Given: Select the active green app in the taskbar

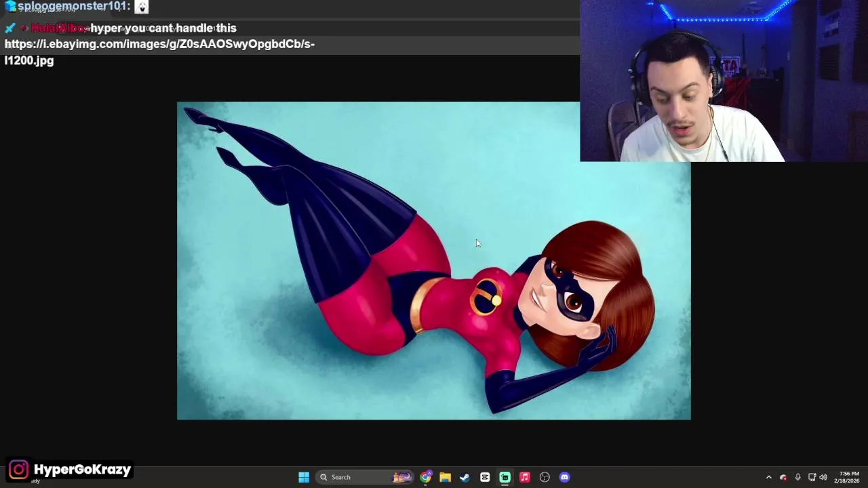Looking at the screenshot, I should point(505,477).
